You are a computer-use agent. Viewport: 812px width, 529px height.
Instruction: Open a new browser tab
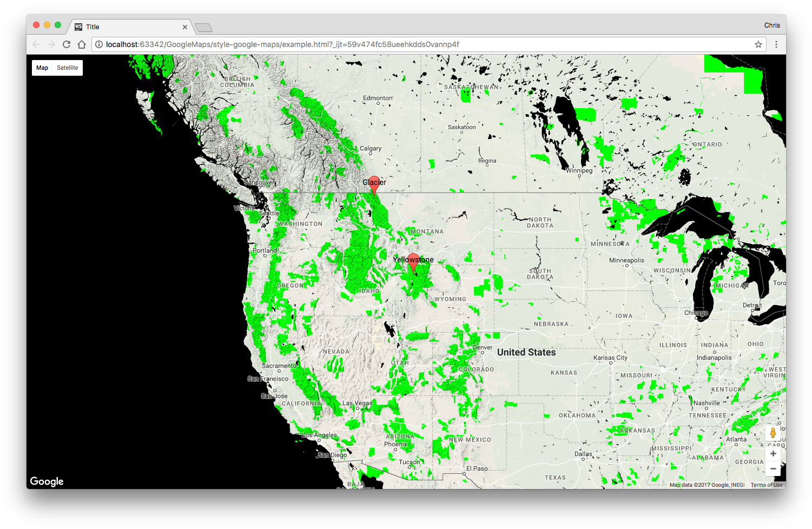pyautogui.click(x=203, y=27)
